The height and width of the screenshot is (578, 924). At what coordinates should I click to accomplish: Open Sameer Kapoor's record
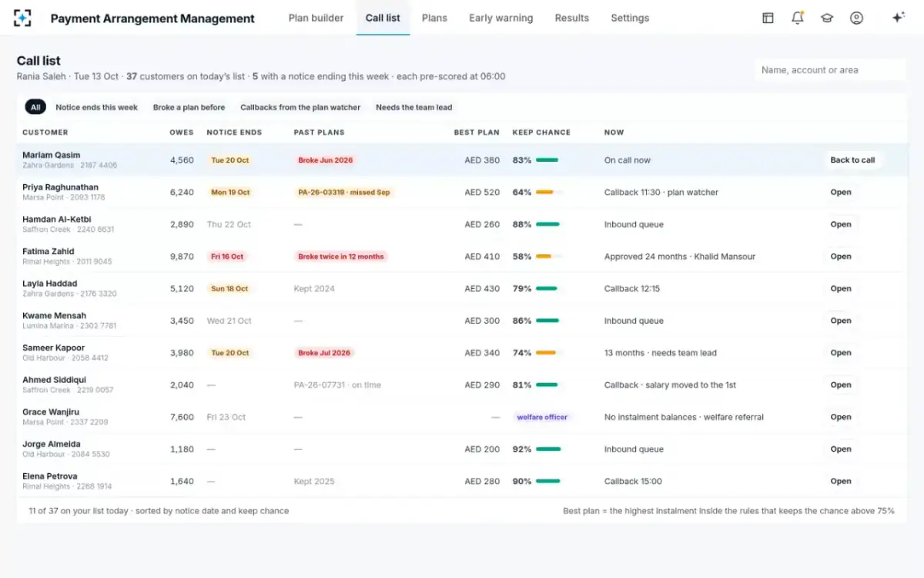(841, 353)
